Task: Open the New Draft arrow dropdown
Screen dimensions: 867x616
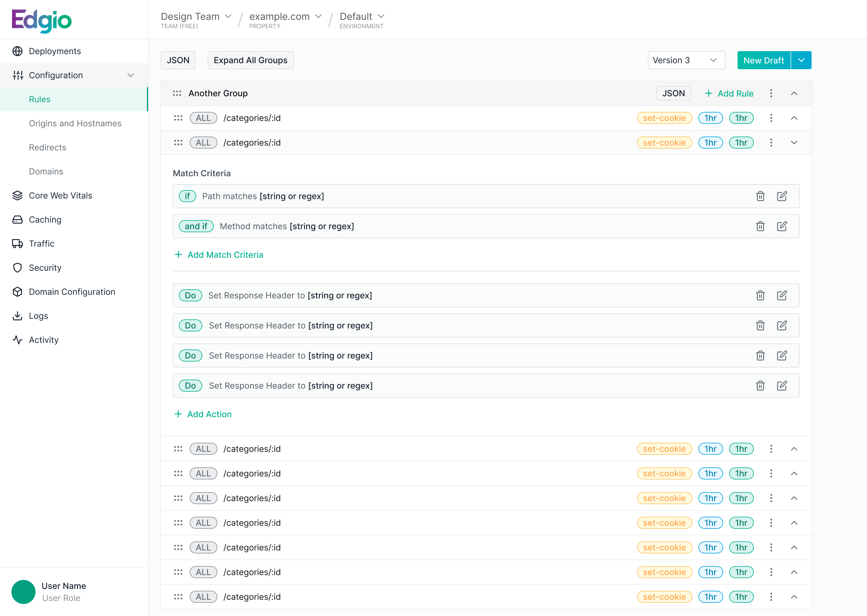Action: tap(801, 60)
